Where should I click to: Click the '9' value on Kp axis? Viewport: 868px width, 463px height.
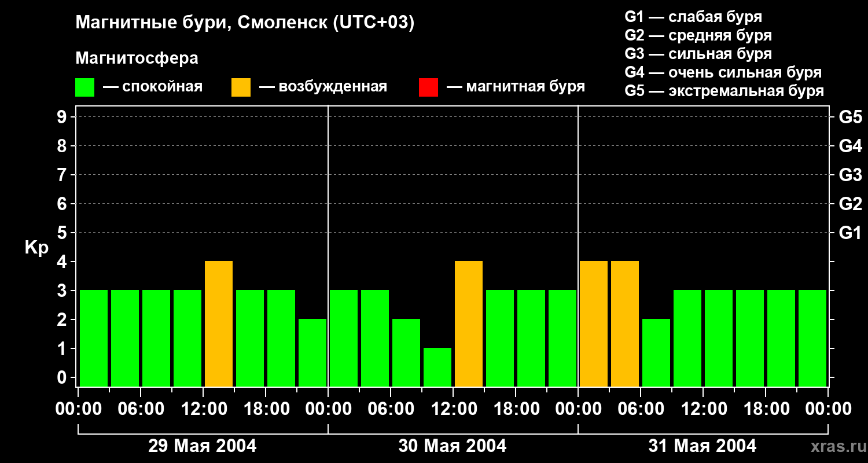click(63, 117)
